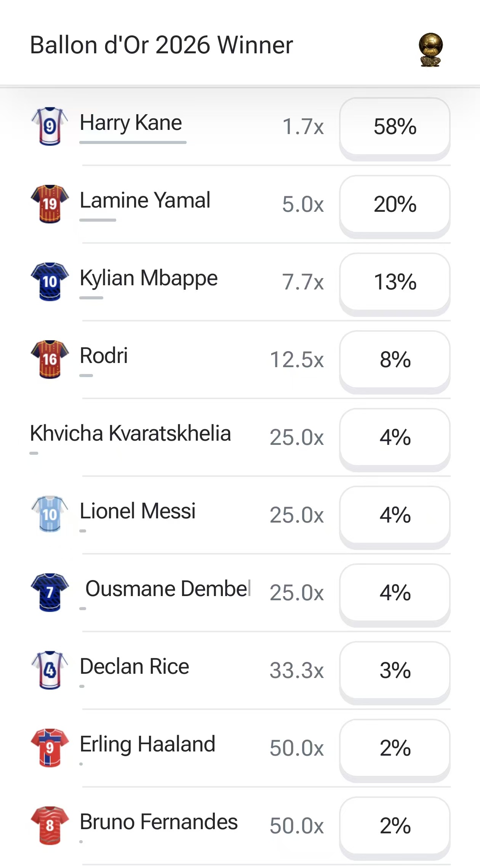This screenshot has height=868, width=480.
Task: Tap Harry Kane's probability bar under name
Action: click(x=133, y=142)
